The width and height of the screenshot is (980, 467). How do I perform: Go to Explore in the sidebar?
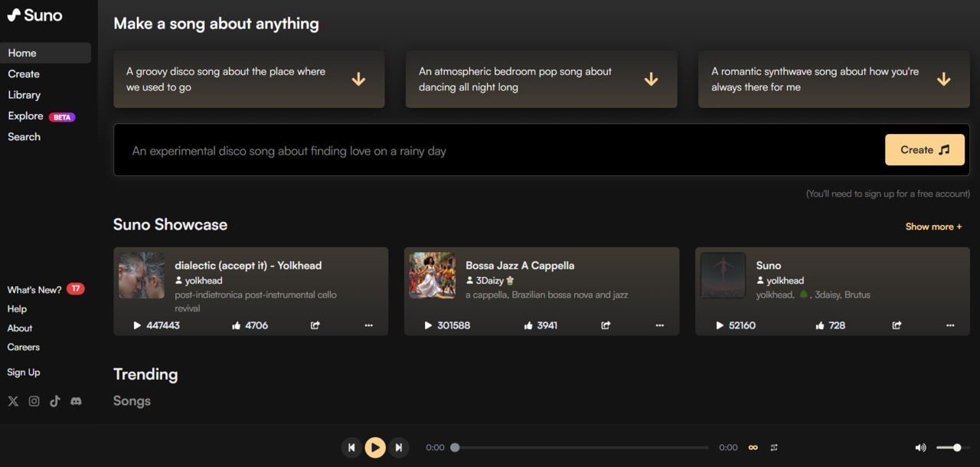point(26,116)
